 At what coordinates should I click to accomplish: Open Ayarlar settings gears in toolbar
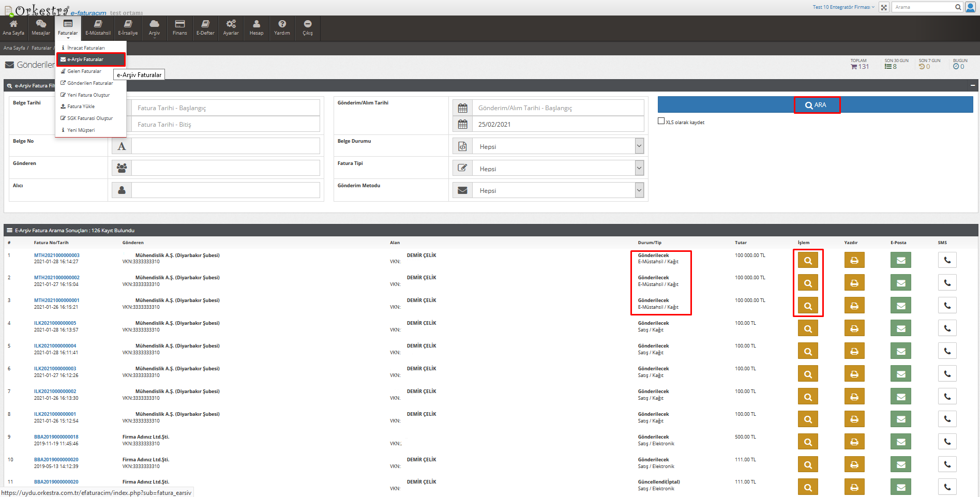[x=231, y=28]
